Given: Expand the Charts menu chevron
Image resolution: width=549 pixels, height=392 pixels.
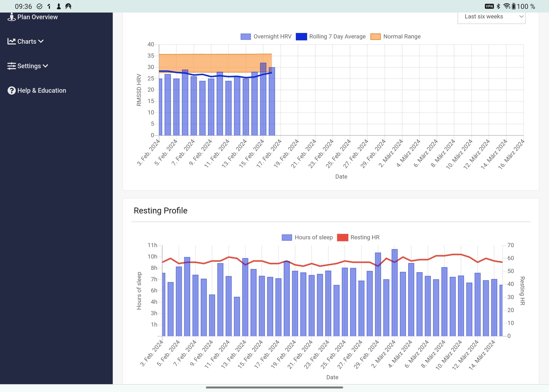Looking at the screenshot, I should tap(41, 41).
